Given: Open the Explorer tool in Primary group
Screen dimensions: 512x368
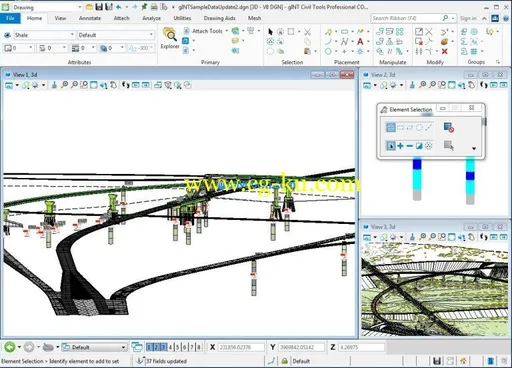Looking at the screenshot, I should coord(170,38).
